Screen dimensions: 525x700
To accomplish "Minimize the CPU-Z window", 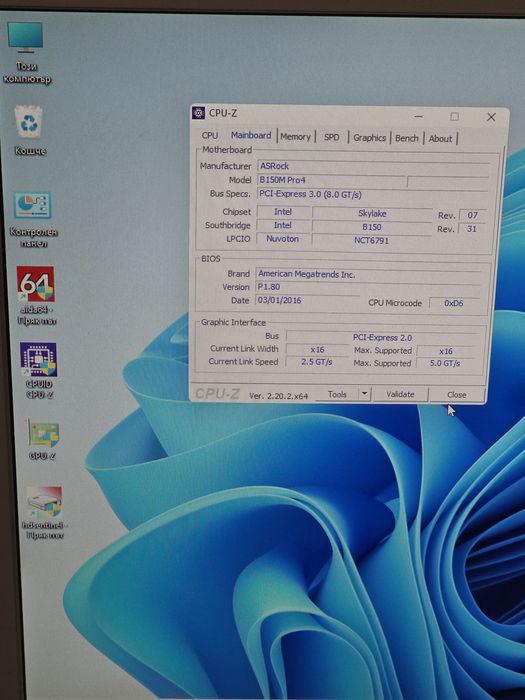I will coord(418,116).
